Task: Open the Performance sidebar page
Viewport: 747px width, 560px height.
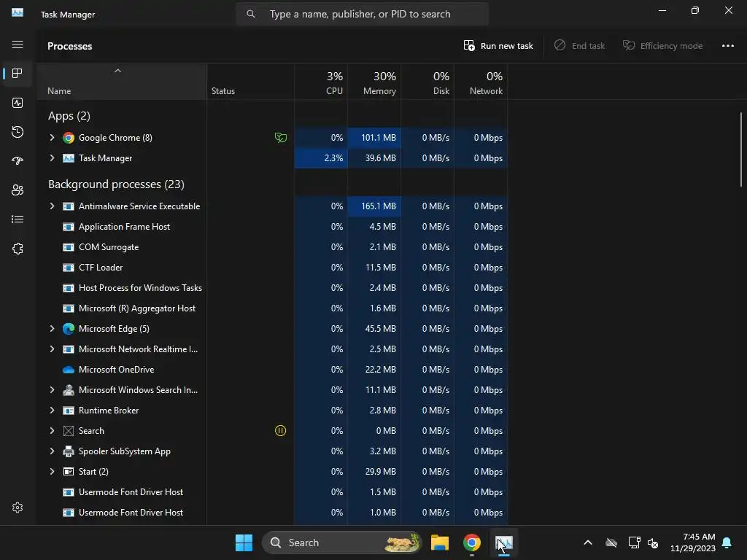Action: [x=18, y=103]
